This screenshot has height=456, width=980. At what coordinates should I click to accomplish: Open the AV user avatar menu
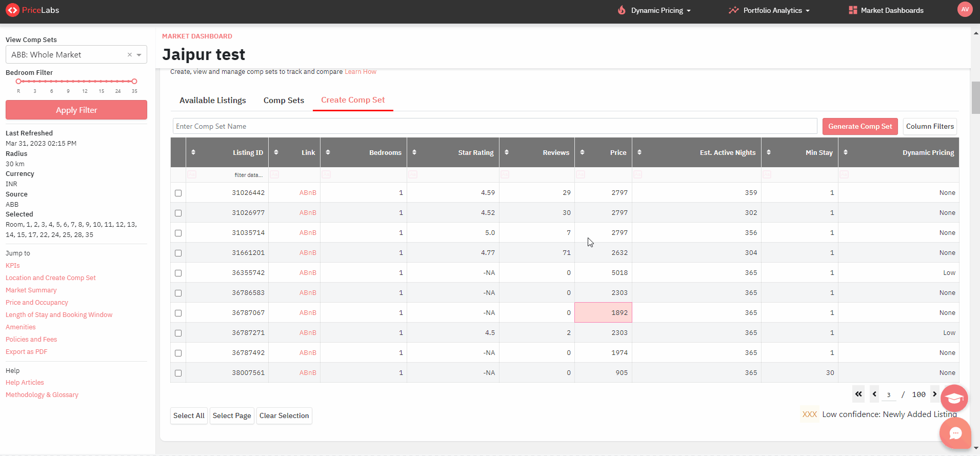pyautogui.click(x=965, y=10)
